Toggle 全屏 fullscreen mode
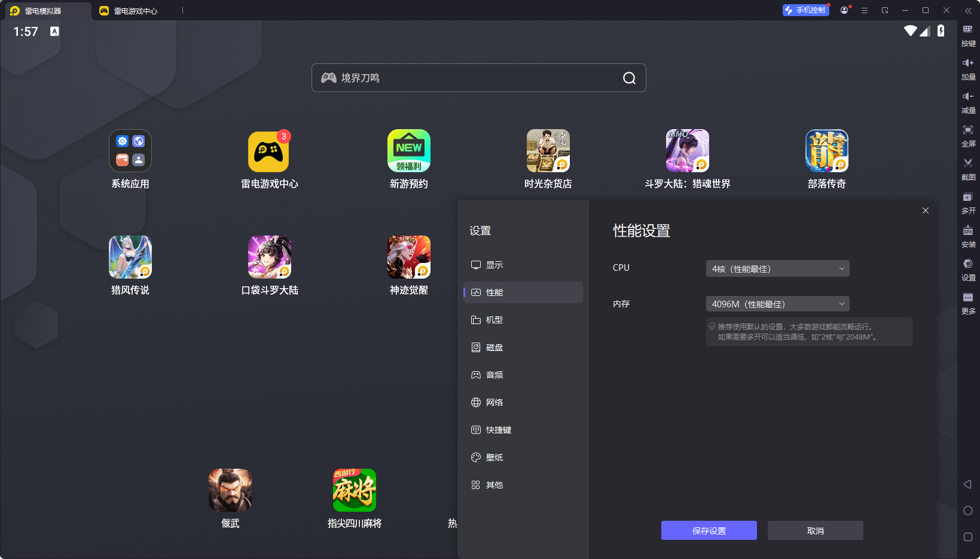The width and height of the screenshot is (980, 559). point(968,136)
